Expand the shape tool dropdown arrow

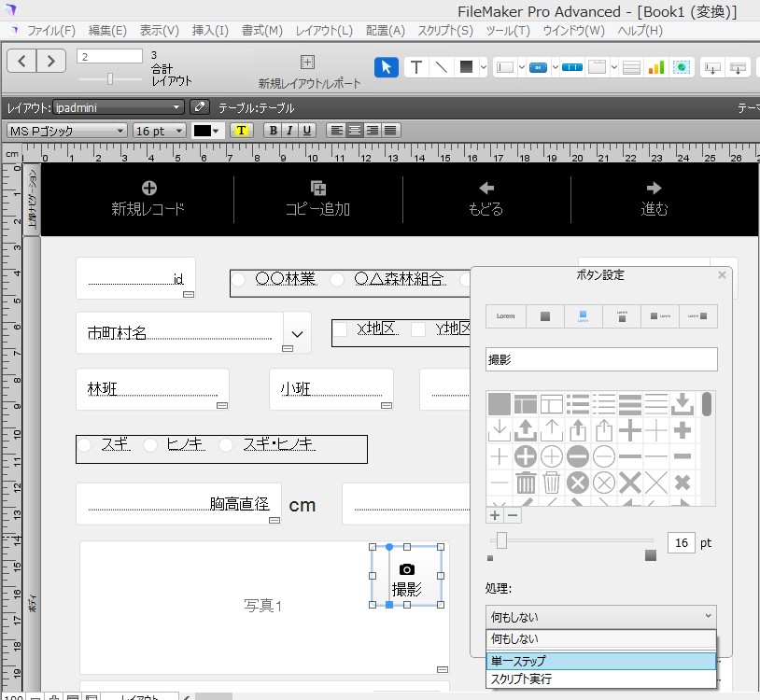[x=484, y=67]
